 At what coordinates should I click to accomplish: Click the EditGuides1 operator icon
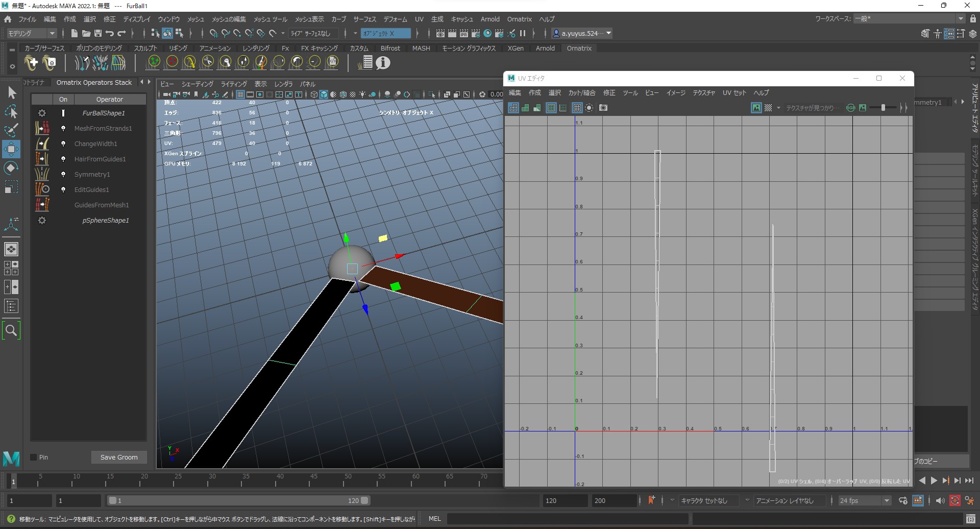42,189
